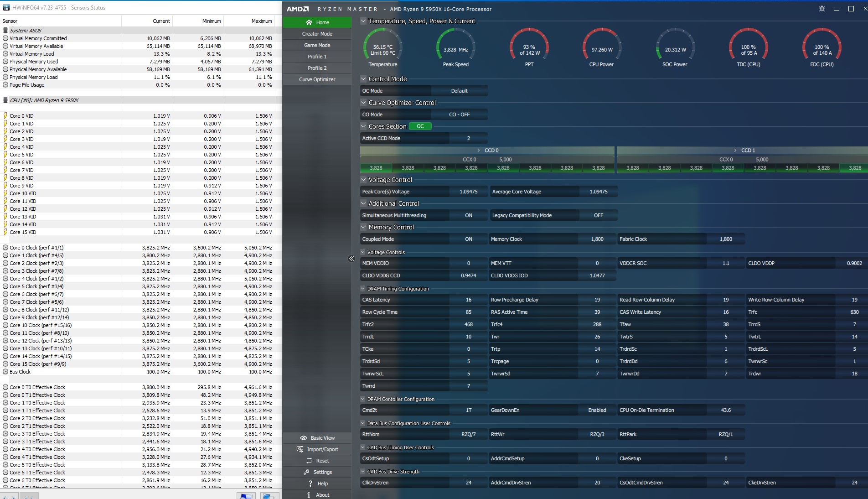
Task: Expand the CCD 1 chevron
Action: pyautogui.click(x=735, y=150)
